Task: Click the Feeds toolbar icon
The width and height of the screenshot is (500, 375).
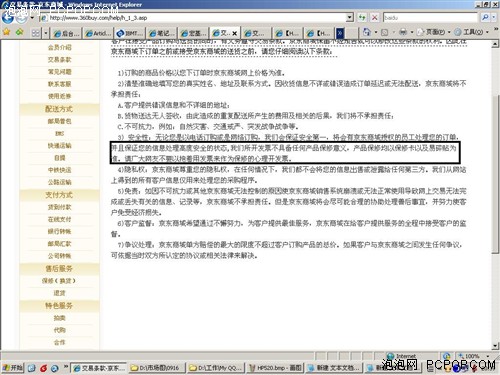Action: pos(384,32)
